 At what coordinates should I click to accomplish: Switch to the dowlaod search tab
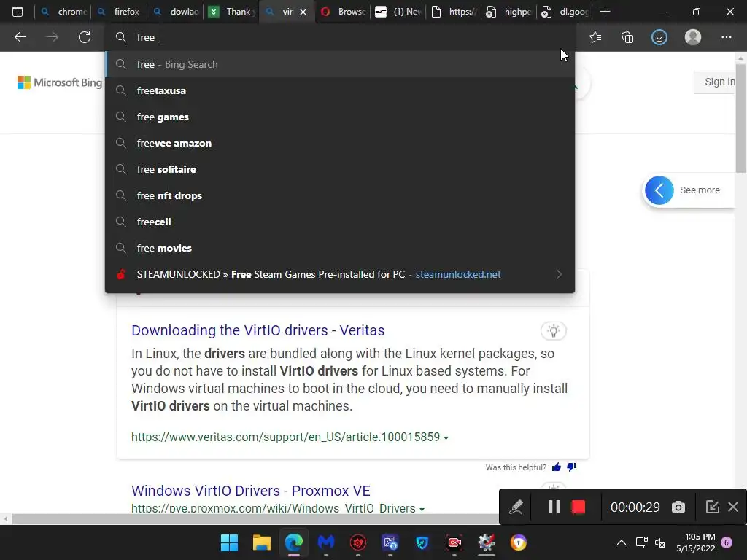coord(176,12)
